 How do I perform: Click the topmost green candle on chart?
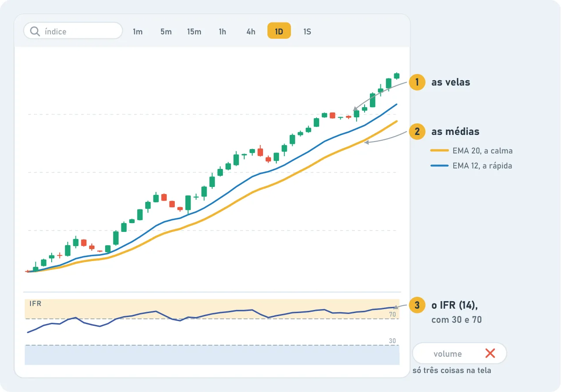click(396, 76)
